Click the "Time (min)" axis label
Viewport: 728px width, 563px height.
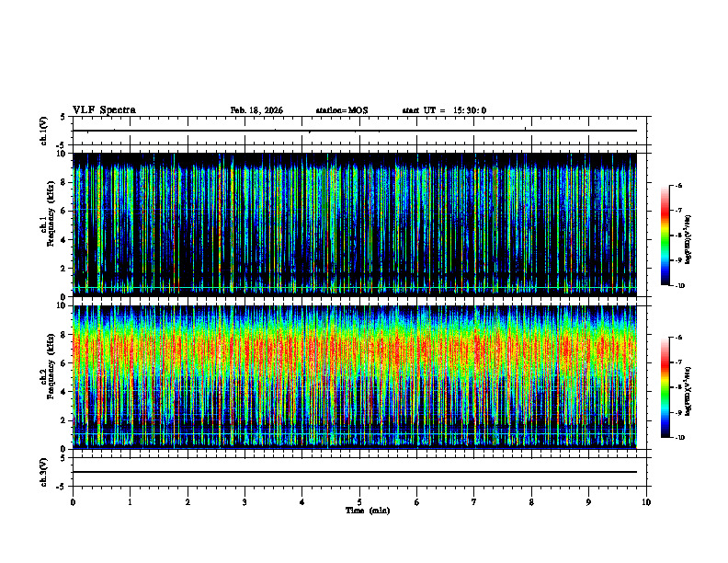tap(368, 511)
